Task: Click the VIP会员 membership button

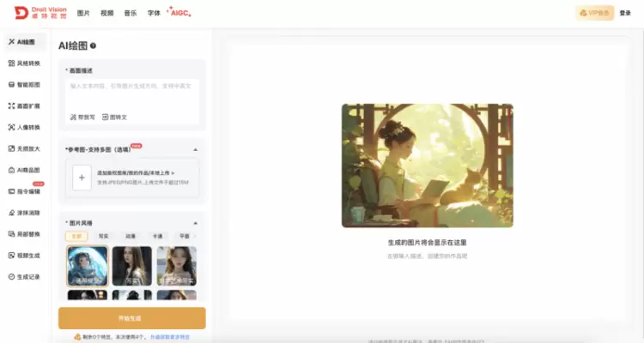Action: point(594,13)
